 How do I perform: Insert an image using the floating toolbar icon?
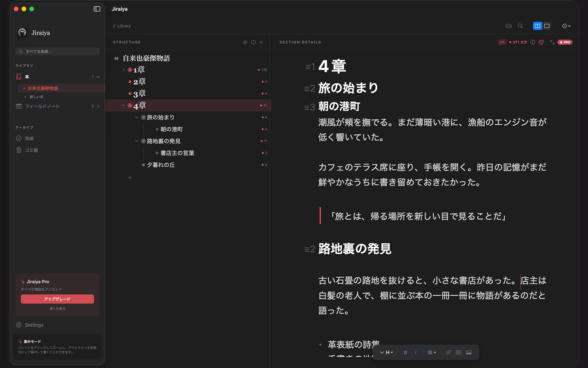point(469,352)
